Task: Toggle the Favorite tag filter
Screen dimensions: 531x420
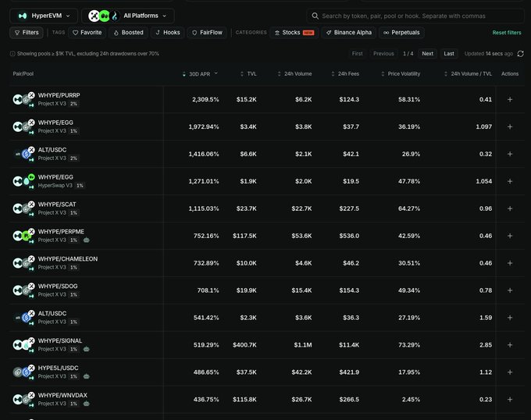Action: point(87,33)
